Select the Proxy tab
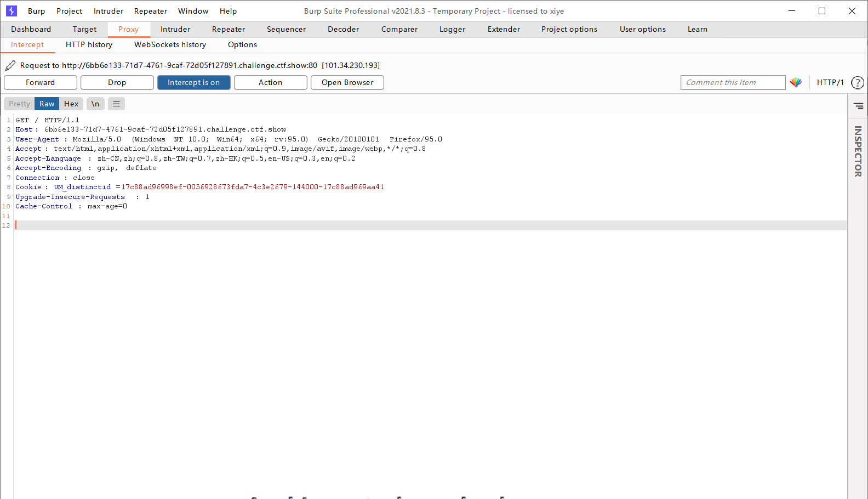 pos(128,29)
